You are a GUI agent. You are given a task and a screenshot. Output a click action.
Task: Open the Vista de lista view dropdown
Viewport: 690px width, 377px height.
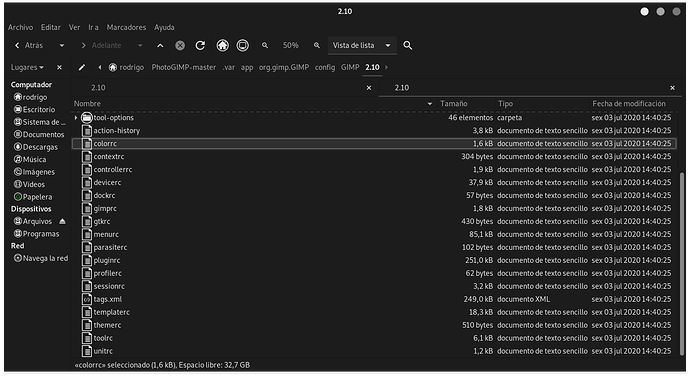[x=362, y=45]
